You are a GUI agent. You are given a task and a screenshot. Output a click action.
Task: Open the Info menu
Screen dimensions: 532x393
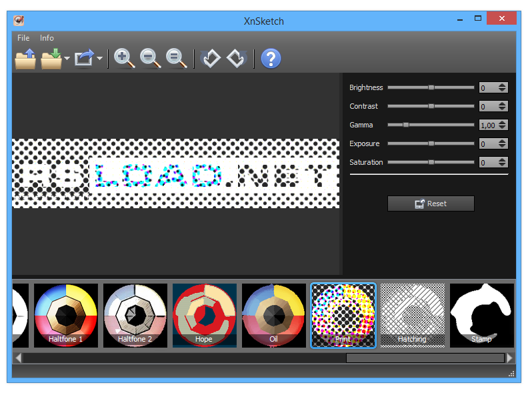[47, 38]
